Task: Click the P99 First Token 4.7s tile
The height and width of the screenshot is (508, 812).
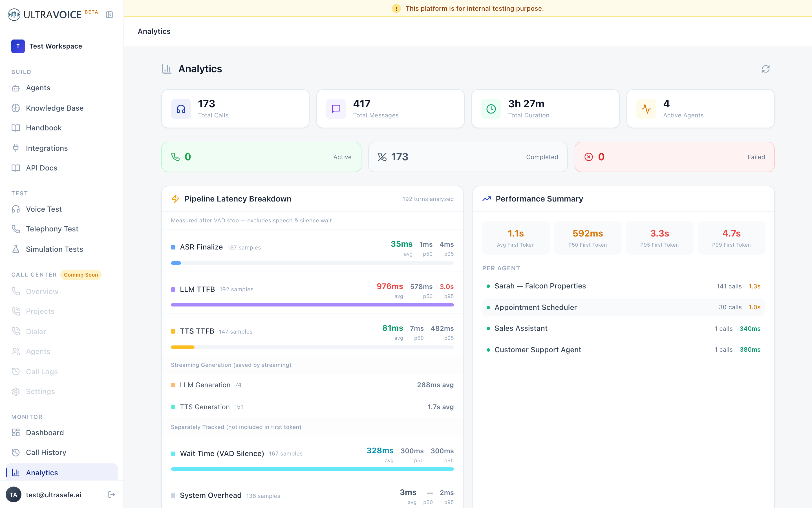Action: coord(731,238)
